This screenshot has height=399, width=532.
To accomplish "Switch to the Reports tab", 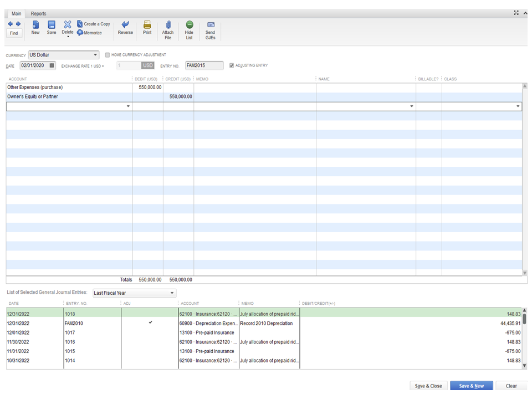I will (38, 13).
